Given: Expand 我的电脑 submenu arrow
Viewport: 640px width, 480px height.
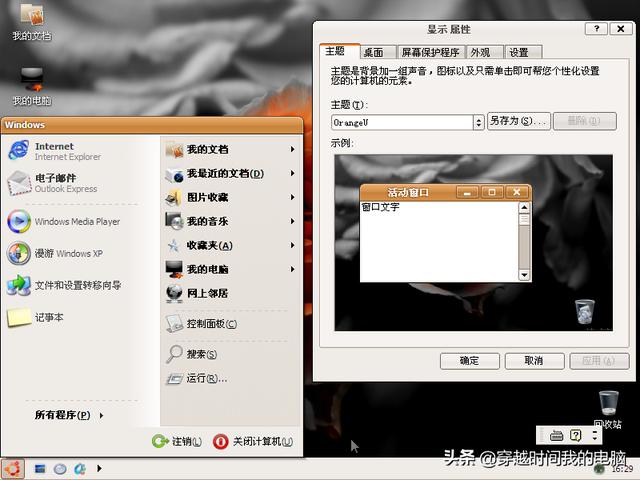Looking at the screenshot, I should [292, 269].
